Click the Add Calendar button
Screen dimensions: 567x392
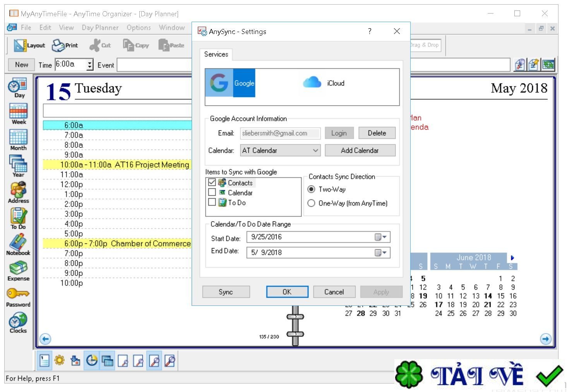pyautogui.click(x=360, y=150)
